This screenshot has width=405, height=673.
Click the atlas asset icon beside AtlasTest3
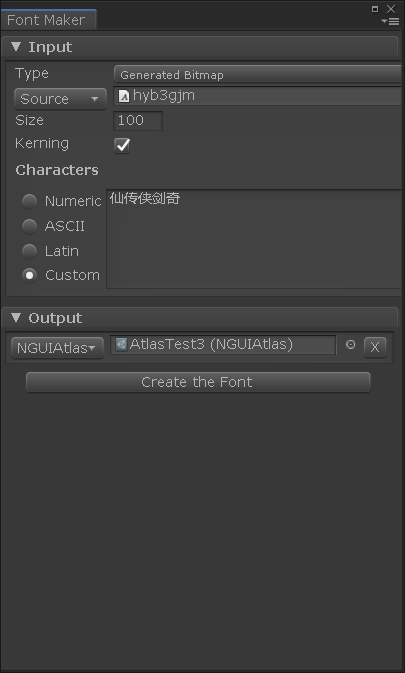pyautogui.click(x=121, y=345)
